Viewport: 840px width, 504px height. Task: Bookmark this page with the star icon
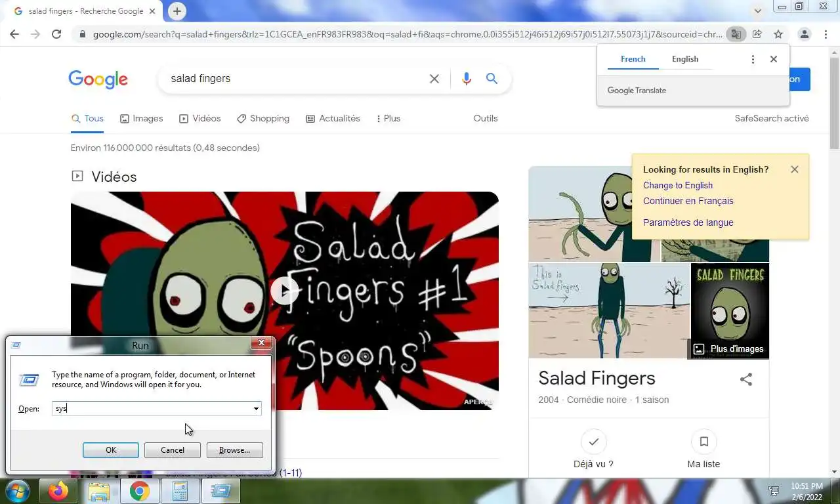[x=778, y=34]
